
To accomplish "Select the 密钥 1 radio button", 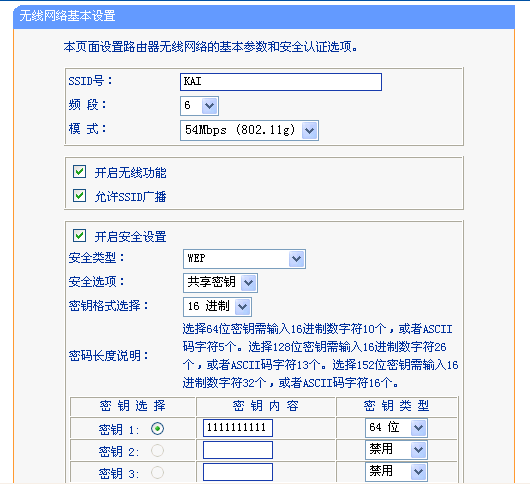I will [x=158, y=429].
